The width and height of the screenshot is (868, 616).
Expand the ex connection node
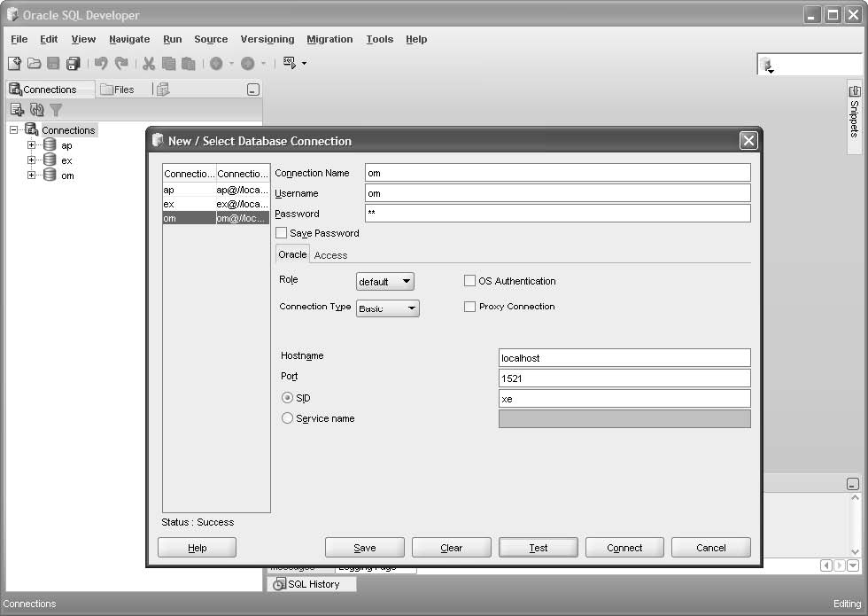tap(32, 160)
